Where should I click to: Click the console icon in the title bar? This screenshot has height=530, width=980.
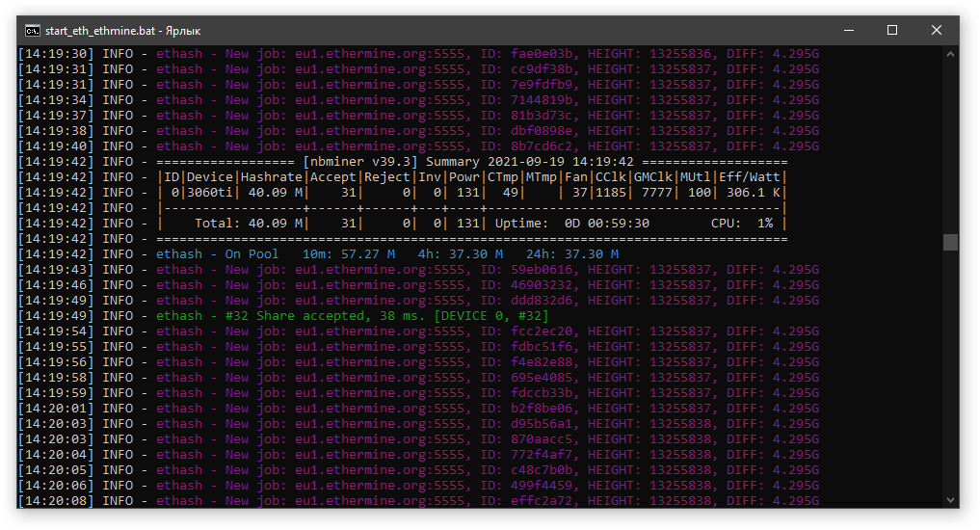33,31
